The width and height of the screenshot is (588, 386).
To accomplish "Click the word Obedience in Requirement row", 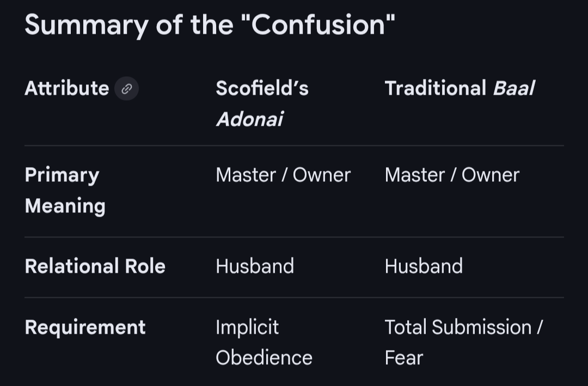I will pos(264,358).
